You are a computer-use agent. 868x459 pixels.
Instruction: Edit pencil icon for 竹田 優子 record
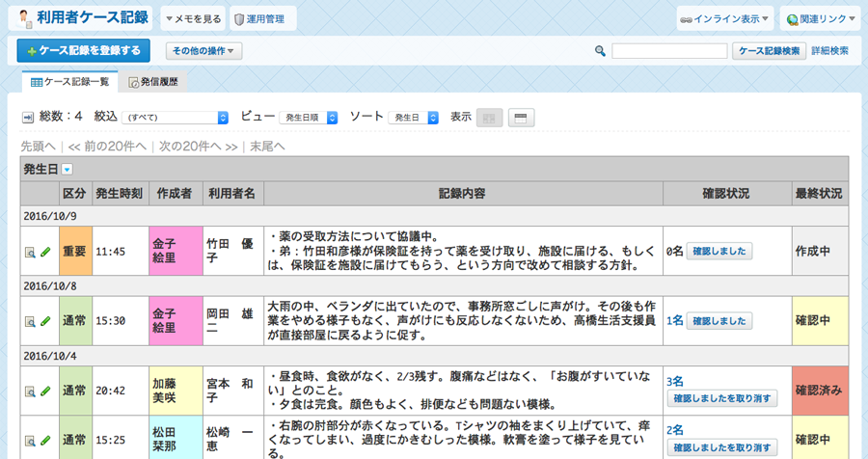point(45,252)
